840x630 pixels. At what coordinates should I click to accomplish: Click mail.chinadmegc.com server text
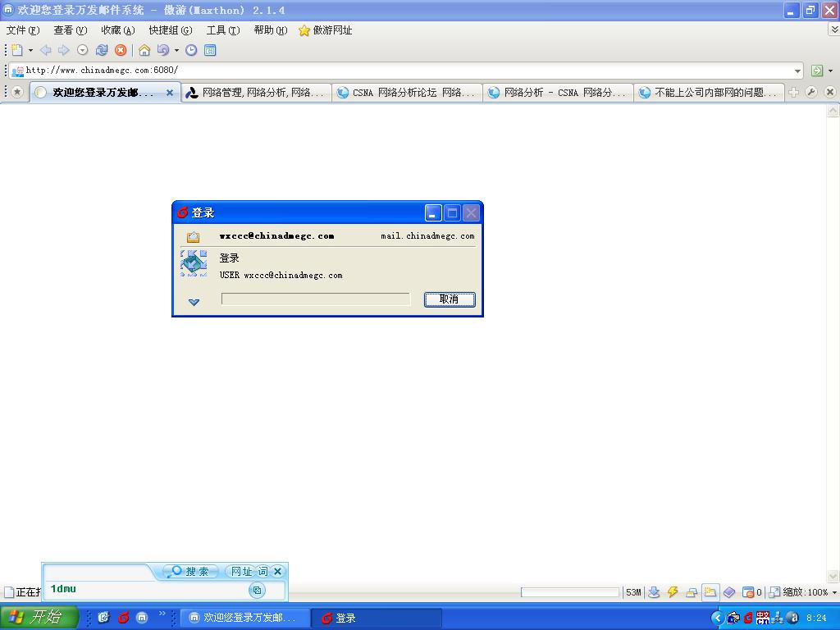(427, 235)
